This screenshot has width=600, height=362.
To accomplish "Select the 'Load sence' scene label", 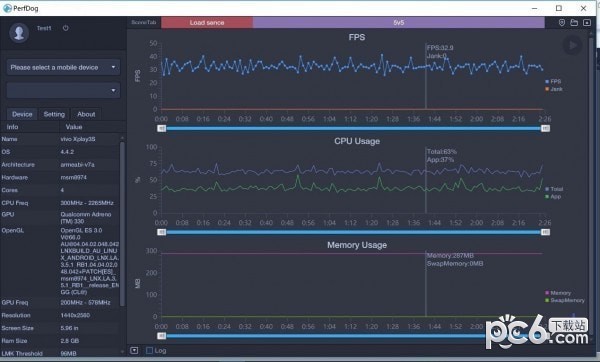I will coord(207,23).
